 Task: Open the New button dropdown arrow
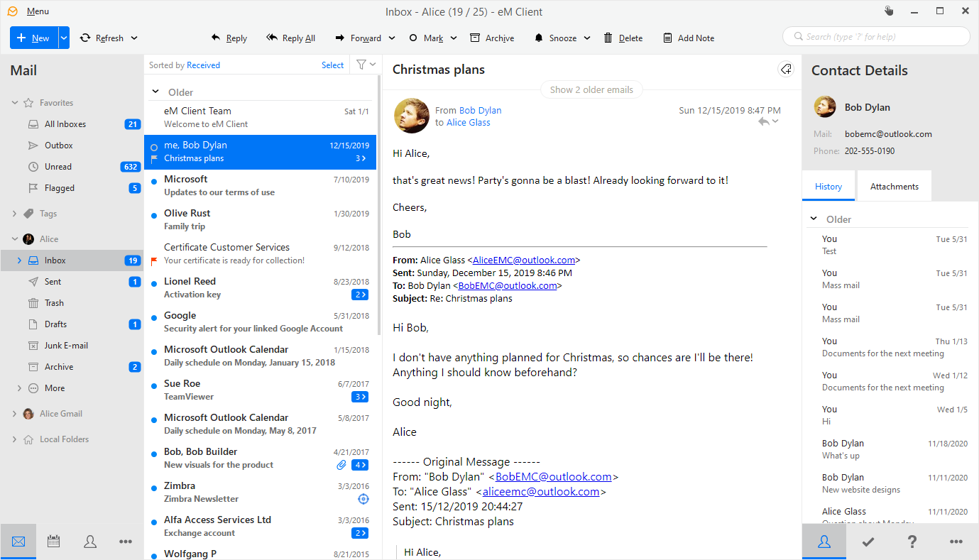coord(64,38)
